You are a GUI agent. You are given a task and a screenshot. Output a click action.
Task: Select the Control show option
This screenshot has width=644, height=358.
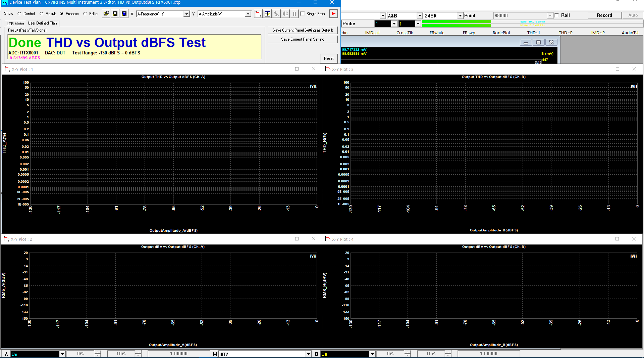[x=19, y=14]
